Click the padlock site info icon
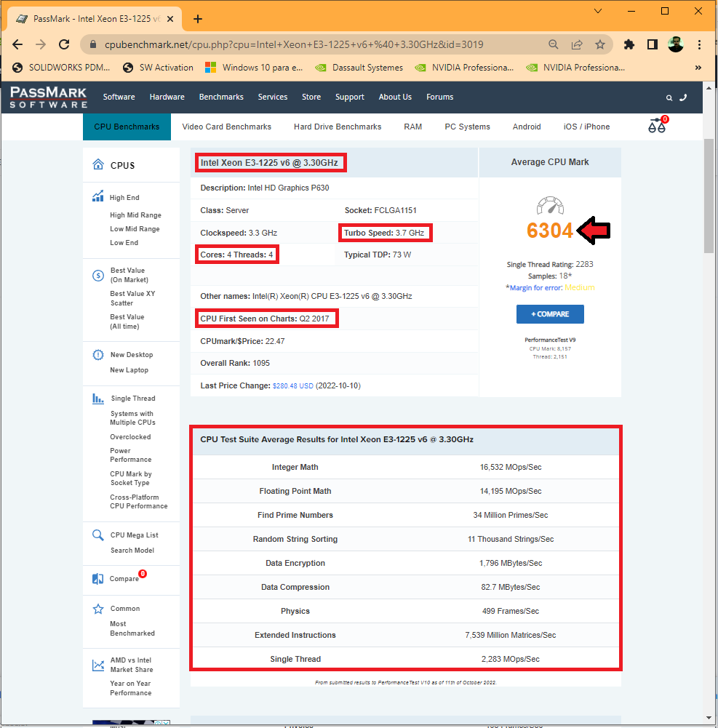Screen dimensions: 718x728 tap(93, 44)
